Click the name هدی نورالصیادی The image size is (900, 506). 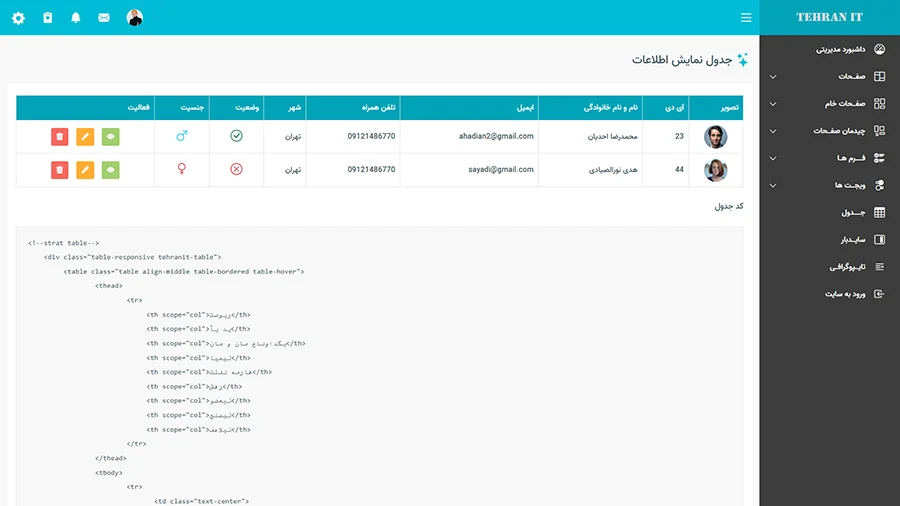613,170
